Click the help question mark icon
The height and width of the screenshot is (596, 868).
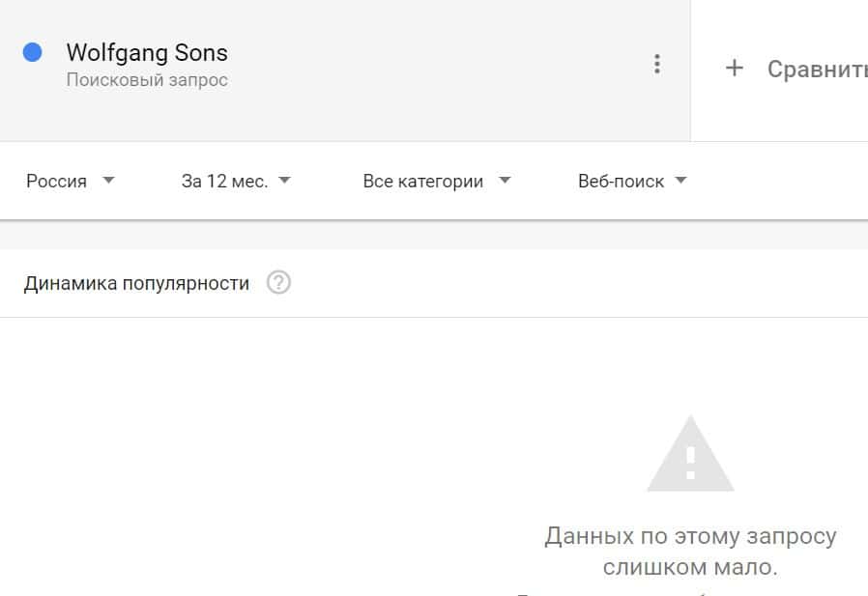278,283
